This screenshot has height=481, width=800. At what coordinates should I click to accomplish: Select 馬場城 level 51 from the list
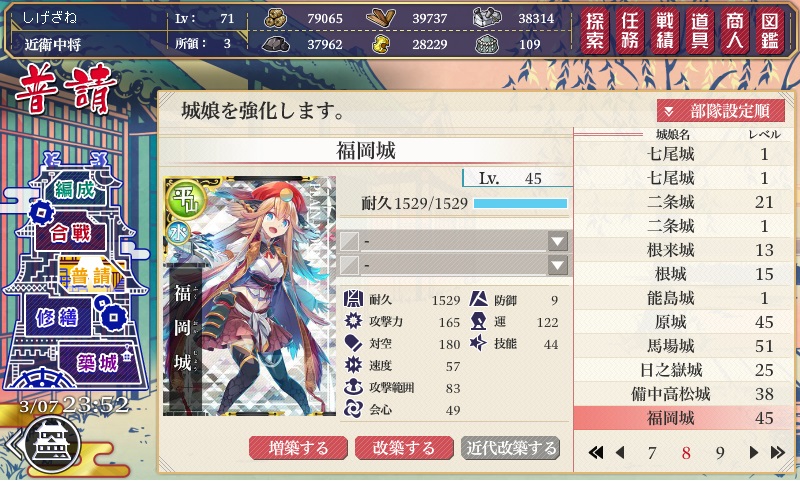[x=682, y=346]
